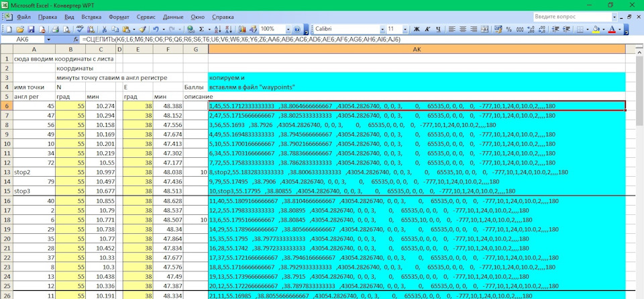Open the zoom 100% dropdown

click(288, 30)
